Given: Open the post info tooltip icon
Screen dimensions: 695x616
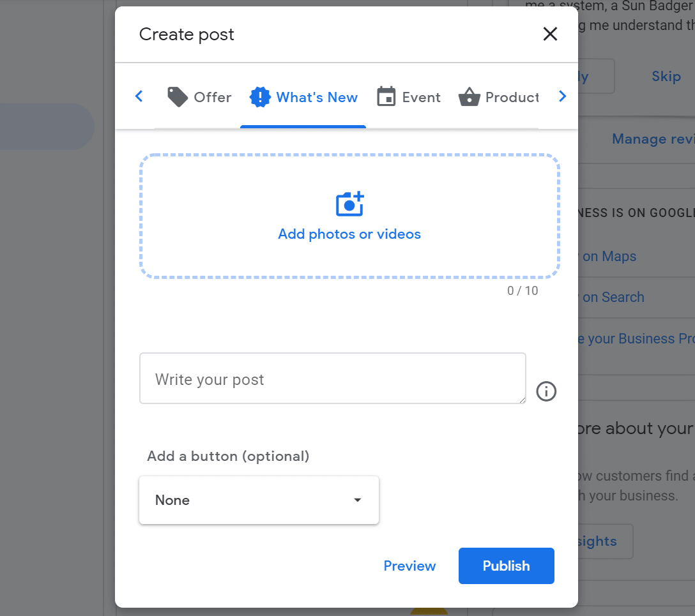Looking at the screenshot, I should click(x=546, y=391).
